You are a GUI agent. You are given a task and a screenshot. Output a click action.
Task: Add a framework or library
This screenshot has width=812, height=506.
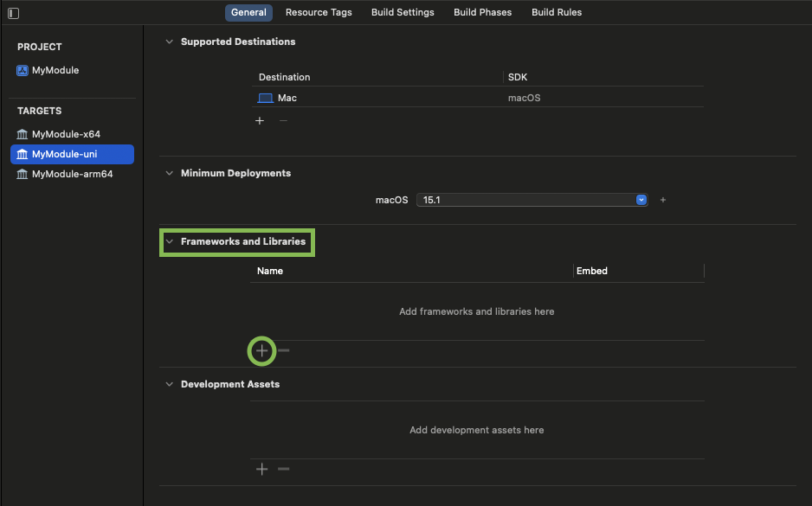pos(262,351)
